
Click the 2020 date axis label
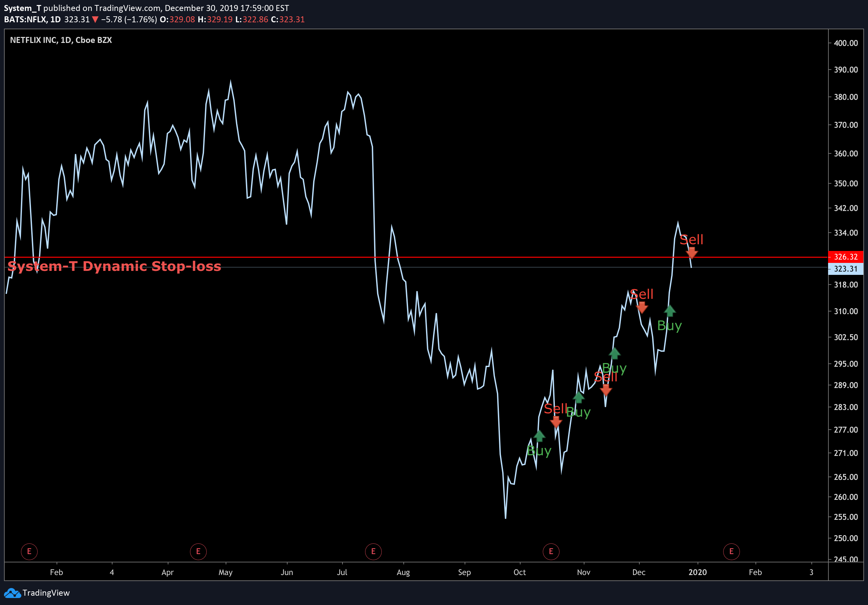tap(698, 572)
